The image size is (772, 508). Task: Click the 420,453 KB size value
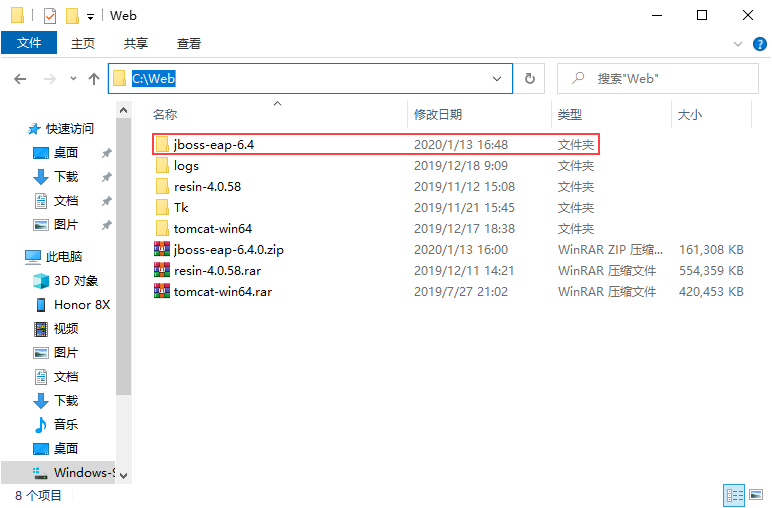point(711,291)
